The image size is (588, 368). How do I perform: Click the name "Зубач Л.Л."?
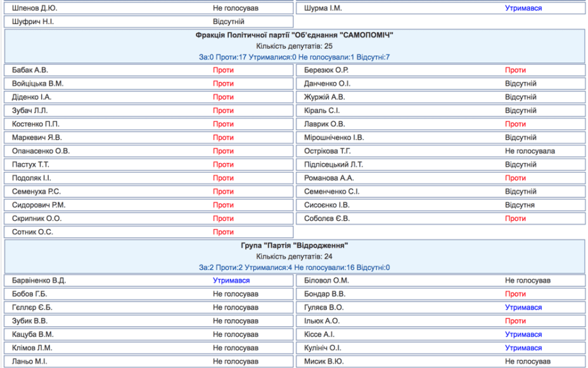[x=30, y=110]
